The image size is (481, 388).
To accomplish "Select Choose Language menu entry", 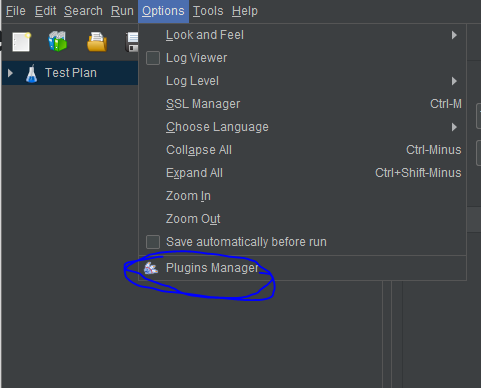I will click(x=303, y=127).
